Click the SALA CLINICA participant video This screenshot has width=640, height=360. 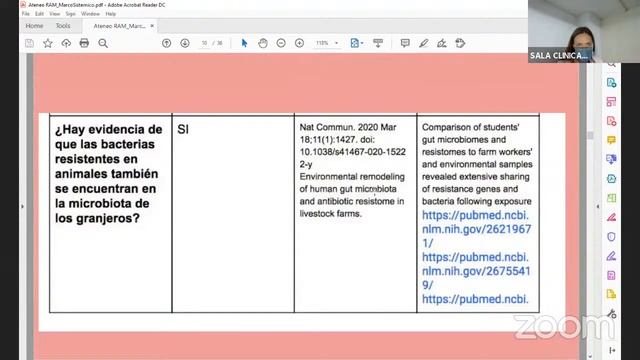pyautogui.click(x=584, y=31)
